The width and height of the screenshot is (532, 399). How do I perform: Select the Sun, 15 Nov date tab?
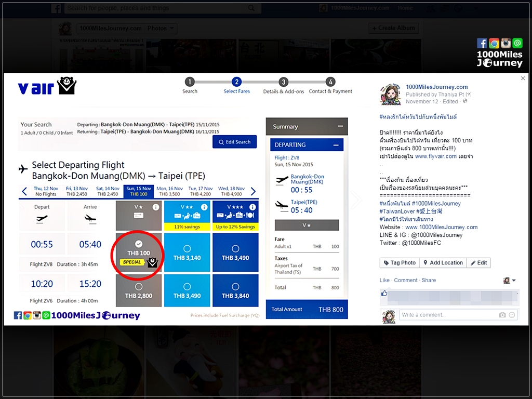pyautogui.click(x=139, y=191)
